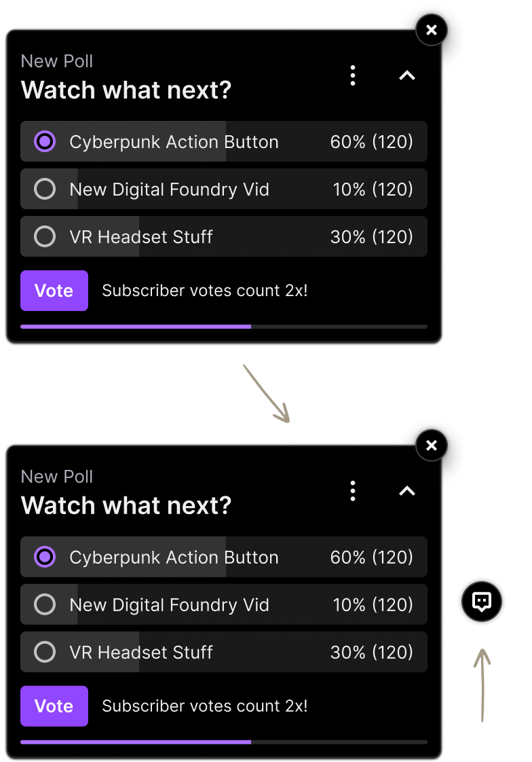Open three-dot options menu in bottom poll
Image resolution: width=532 pixels, height=762 pixels.
coord(353,491)
